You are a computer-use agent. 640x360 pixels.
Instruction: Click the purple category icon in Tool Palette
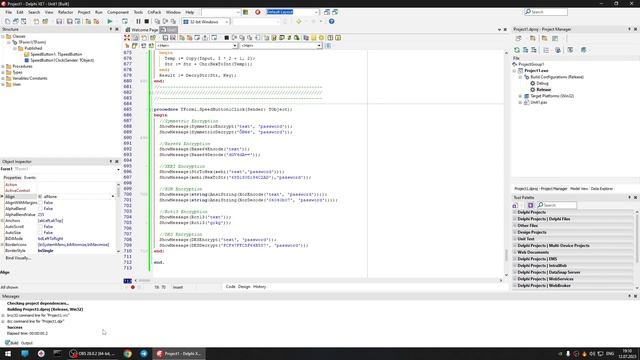[530, 205]
